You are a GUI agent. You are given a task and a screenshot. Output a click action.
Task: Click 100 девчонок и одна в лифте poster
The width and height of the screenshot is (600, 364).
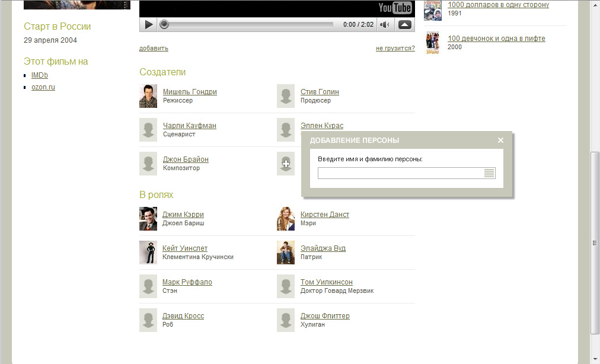(x=433, y=43)
